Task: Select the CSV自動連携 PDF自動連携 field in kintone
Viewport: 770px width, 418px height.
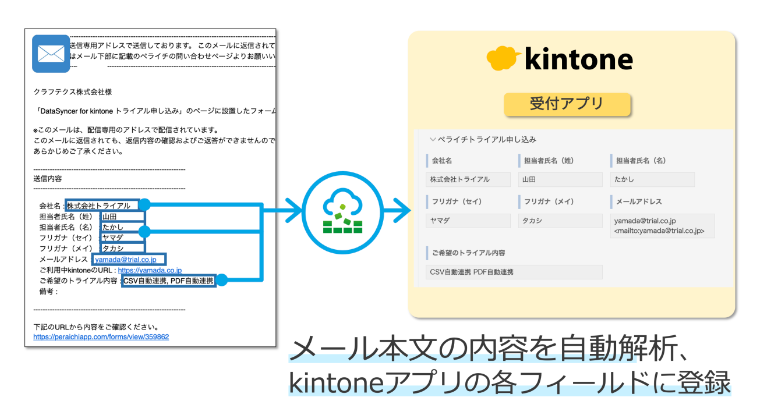Action: [514, 272]
